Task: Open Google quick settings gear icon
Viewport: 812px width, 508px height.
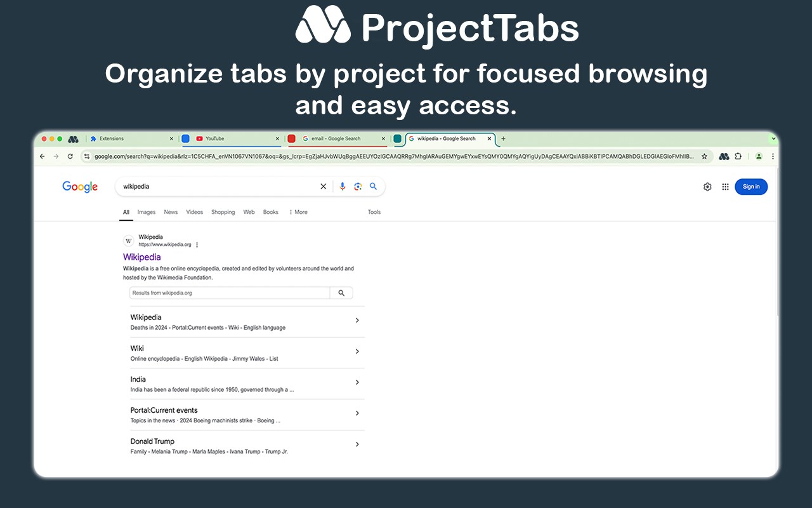Action: tap(707, 187)
